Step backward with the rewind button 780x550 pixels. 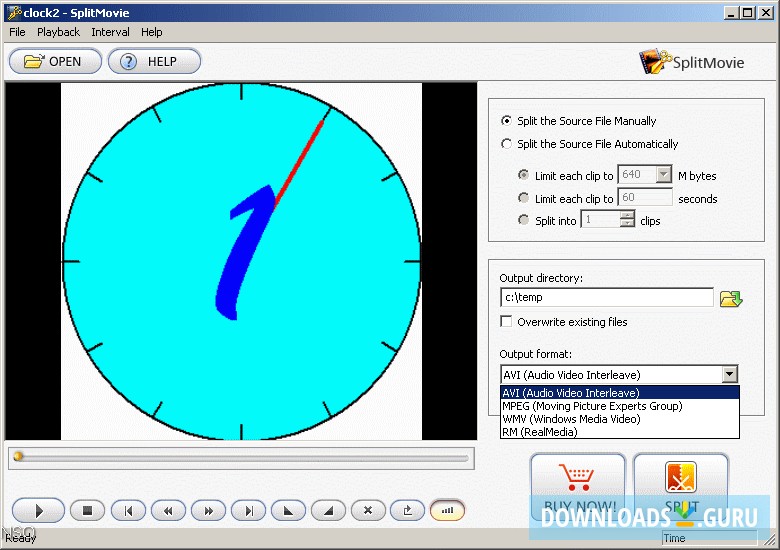pyautogui.click(x=168, y=510)
